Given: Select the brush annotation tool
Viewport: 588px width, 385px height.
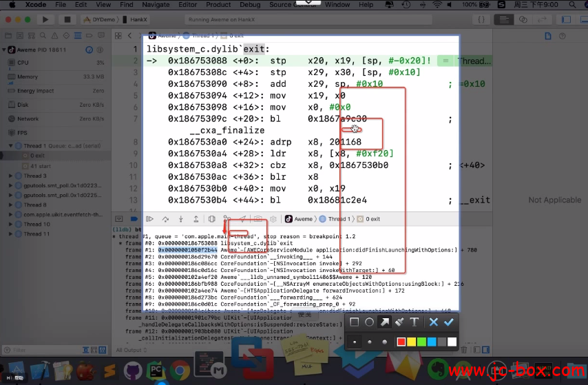Looking at the screenshot, I should tap(399, 322).
